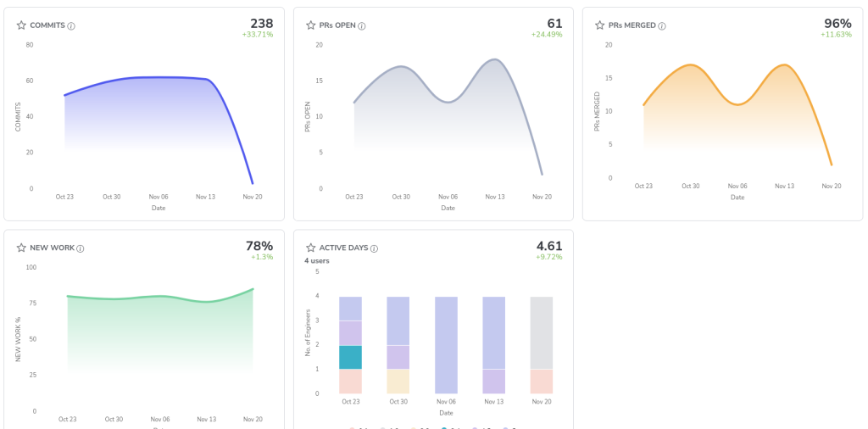Select the teal segment in Oct 23 bar
This screenshot has height=429, width=868.
click(x=350, y=357)
